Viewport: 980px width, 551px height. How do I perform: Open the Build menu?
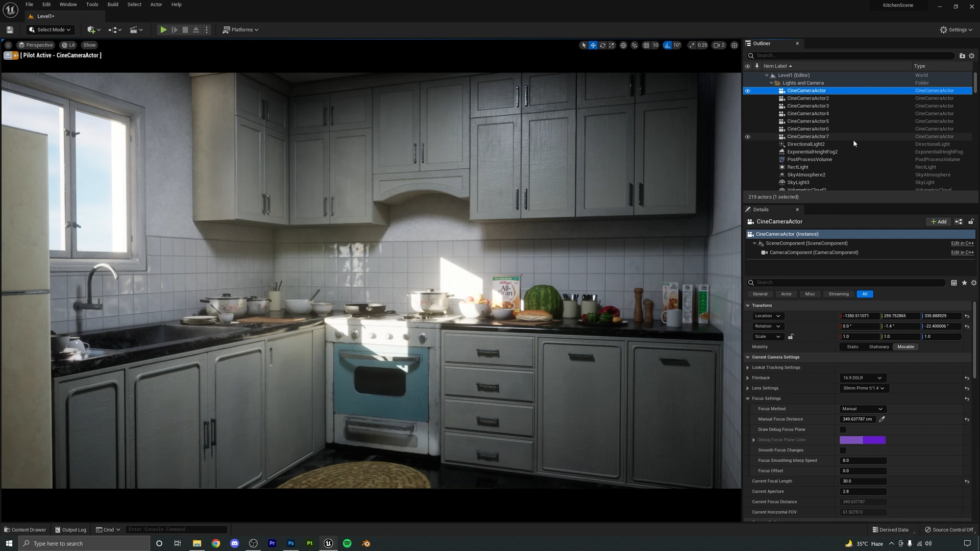pyautogui.click(x=113, y=5)
